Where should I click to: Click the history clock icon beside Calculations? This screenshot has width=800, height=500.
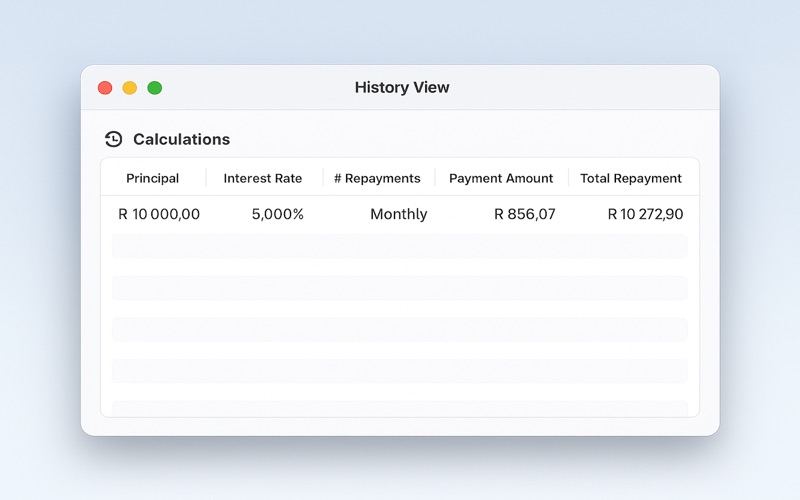tap(113, 139)
